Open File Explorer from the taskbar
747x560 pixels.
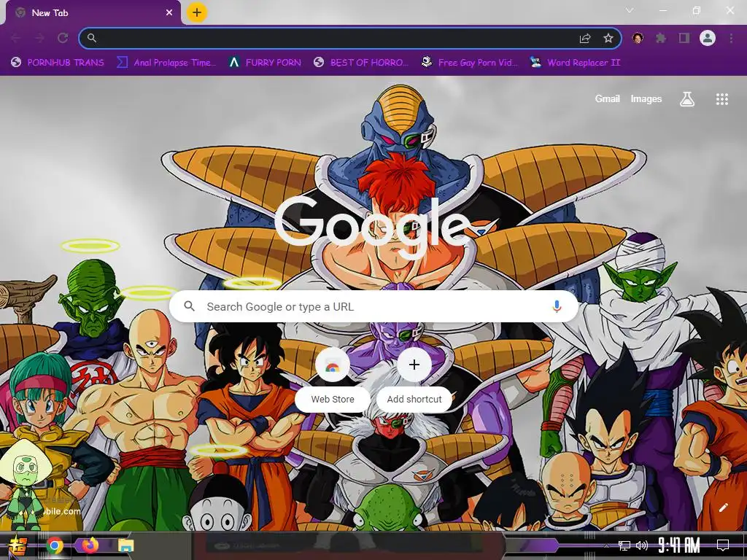pos(125,545)
